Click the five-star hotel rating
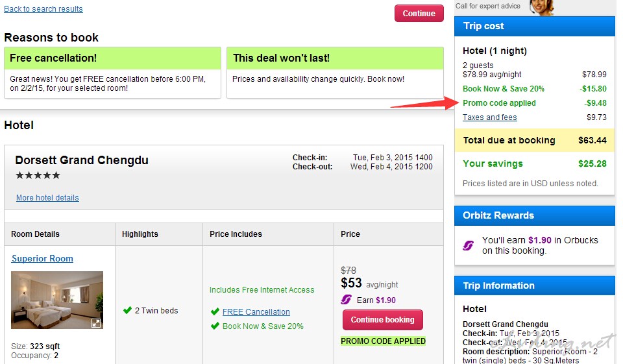Image resolution: width=623 pixels, height=364 pixels. (x=38, y=175)
